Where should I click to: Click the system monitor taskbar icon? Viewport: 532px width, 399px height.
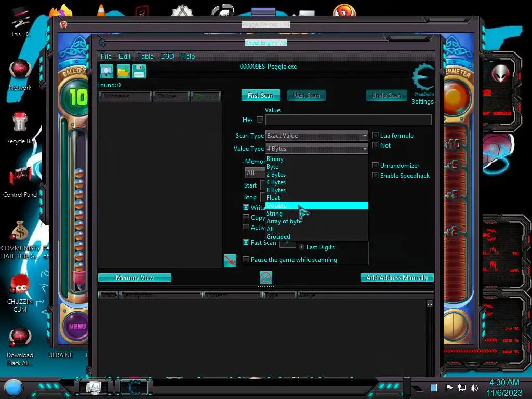(x=94, y=387)
